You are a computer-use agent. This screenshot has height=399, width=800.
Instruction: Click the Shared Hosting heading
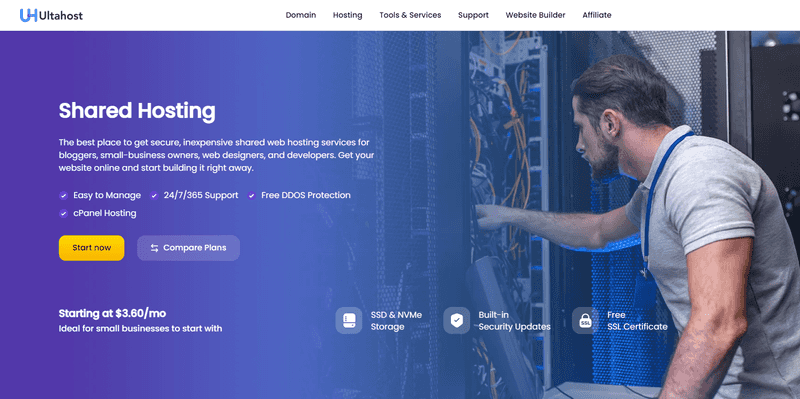pos(137,111)
